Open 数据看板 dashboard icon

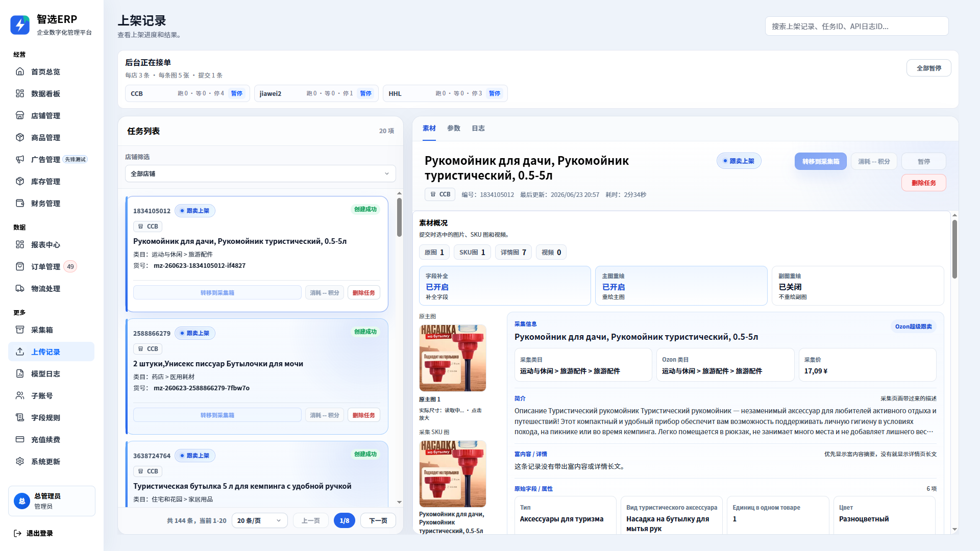click(x=20, y=93)
